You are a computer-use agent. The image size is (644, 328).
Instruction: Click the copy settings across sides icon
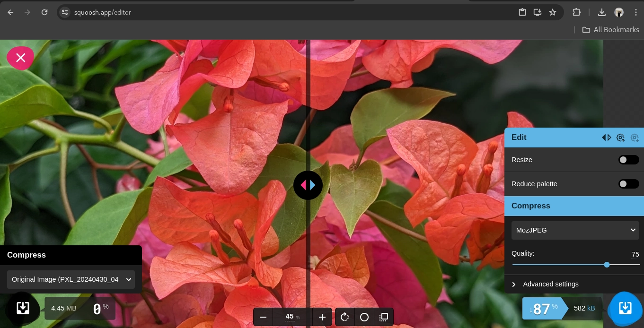pos(606,138)
